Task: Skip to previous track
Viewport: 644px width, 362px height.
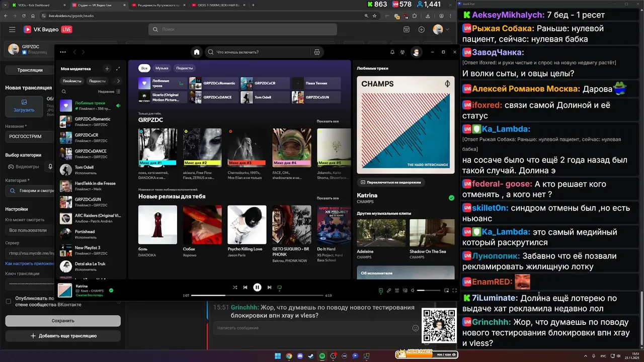Action: (x=246, y=287)
